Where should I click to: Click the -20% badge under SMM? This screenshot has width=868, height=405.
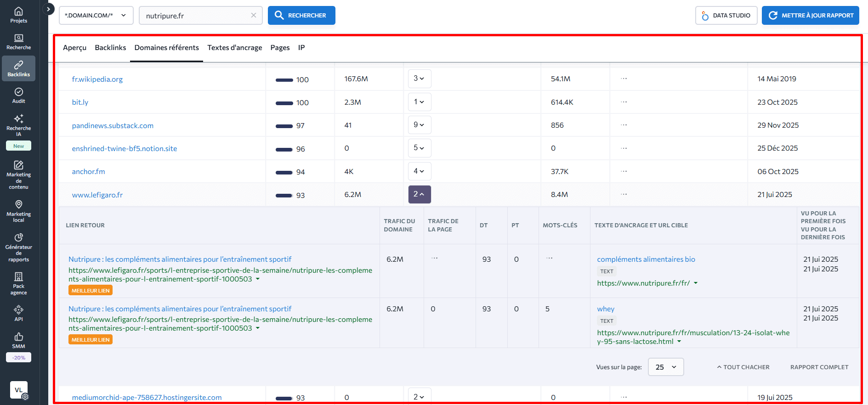pyautogui.click(x=18, y=357)
